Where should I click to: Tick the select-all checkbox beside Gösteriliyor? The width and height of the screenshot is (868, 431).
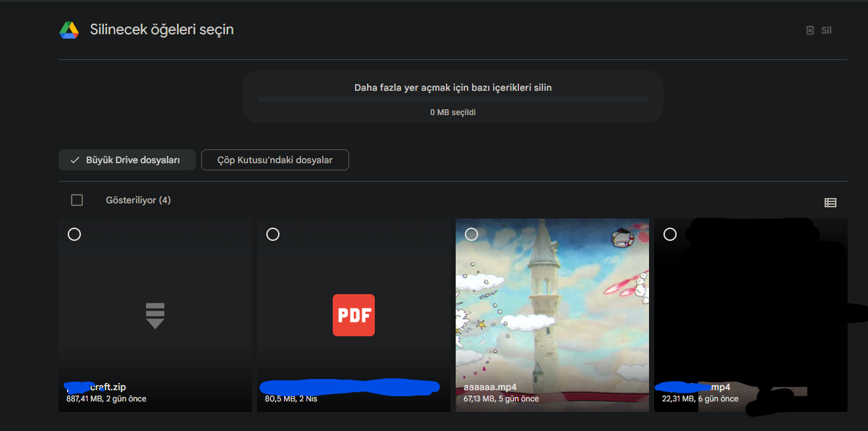[x=77, y=200]
